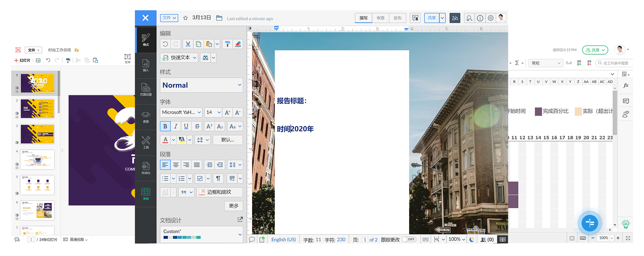Click the 更多 (More) button
This screenshot has height=256, width=644.
[x=234, y=206]
